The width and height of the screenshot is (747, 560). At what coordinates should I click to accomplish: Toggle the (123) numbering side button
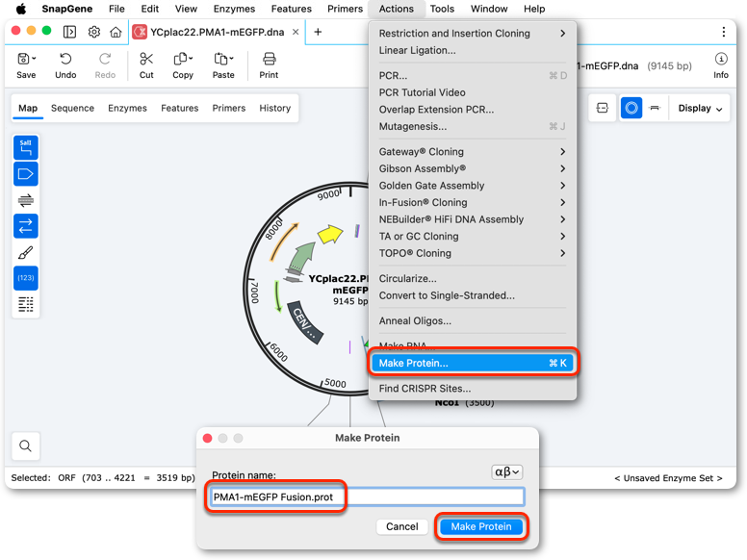click(26, 278)
